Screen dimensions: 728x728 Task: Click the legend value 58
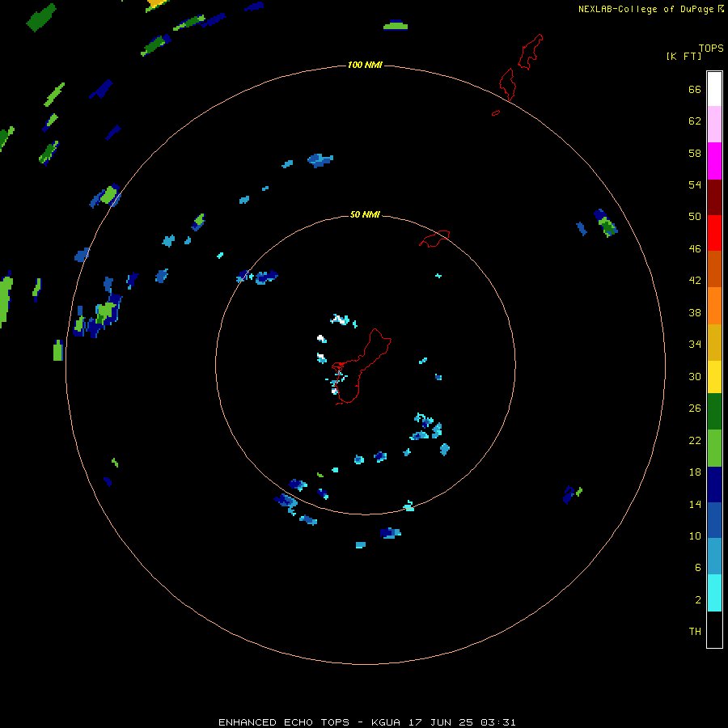coord(695,153)
